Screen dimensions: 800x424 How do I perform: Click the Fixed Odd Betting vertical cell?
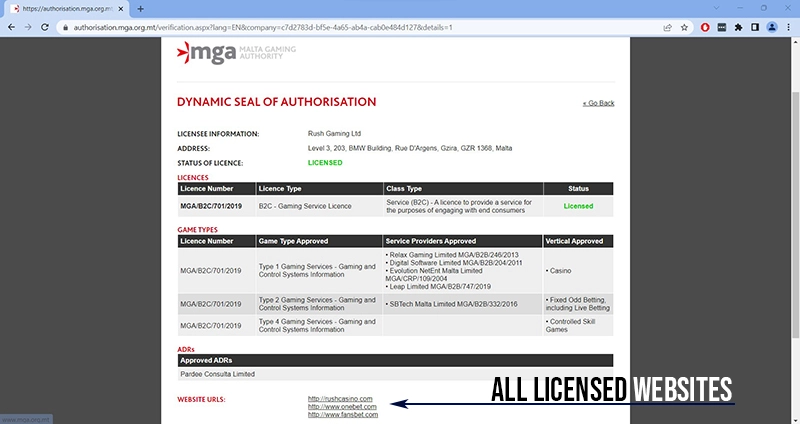578,304
